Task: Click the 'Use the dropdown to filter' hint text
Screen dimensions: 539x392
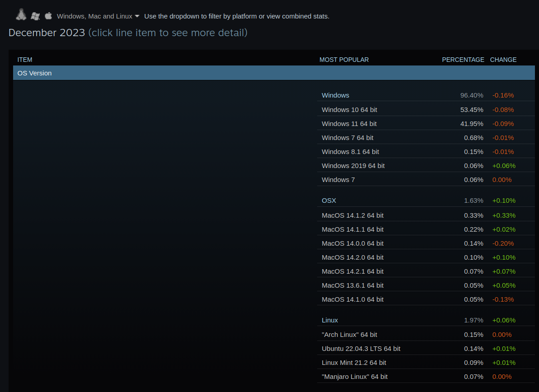Action: click(x=236, y=16)
